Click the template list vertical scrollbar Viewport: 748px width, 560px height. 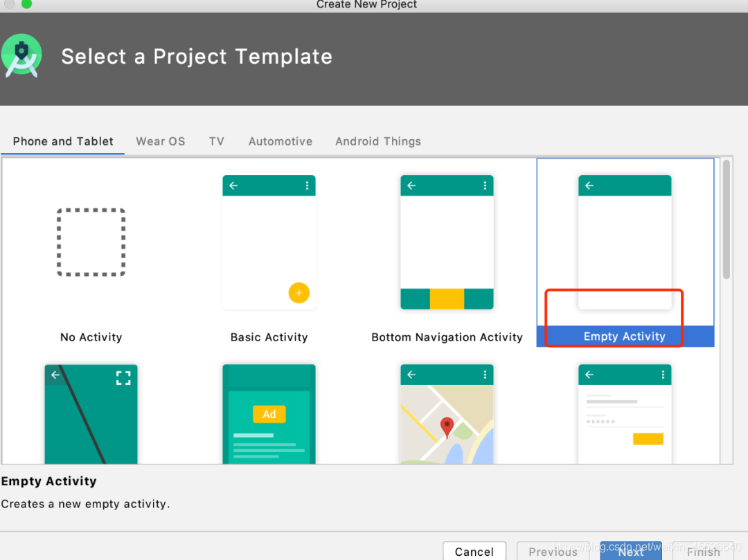(726, 219)
